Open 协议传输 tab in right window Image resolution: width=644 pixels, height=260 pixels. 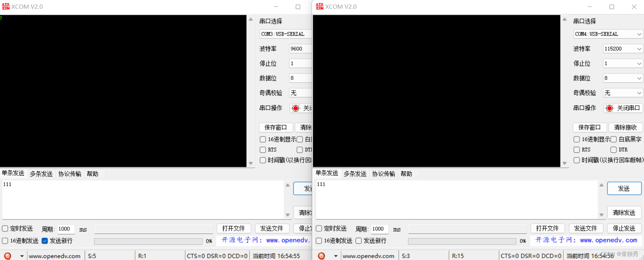384,174
